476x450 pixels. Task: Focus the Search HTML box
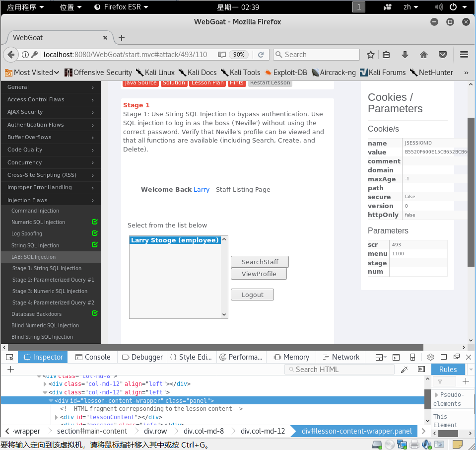pyautogui.click(x=340, y=370)
